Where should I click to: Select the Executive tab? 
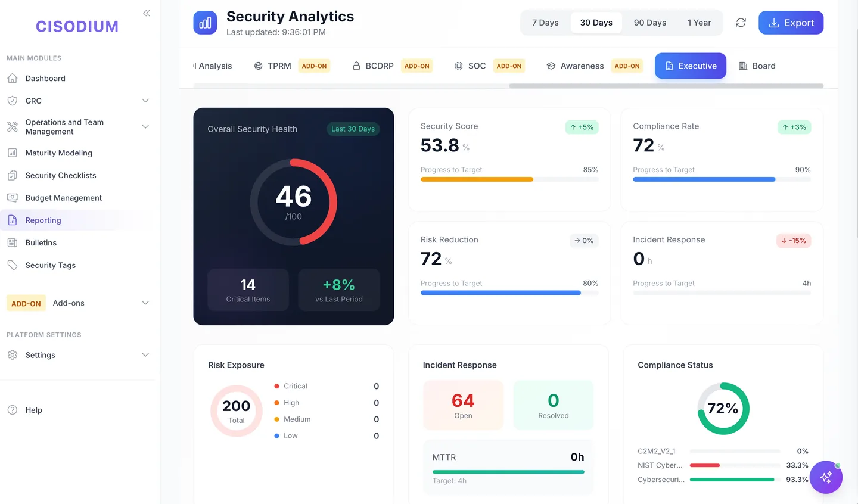point(691,66)
